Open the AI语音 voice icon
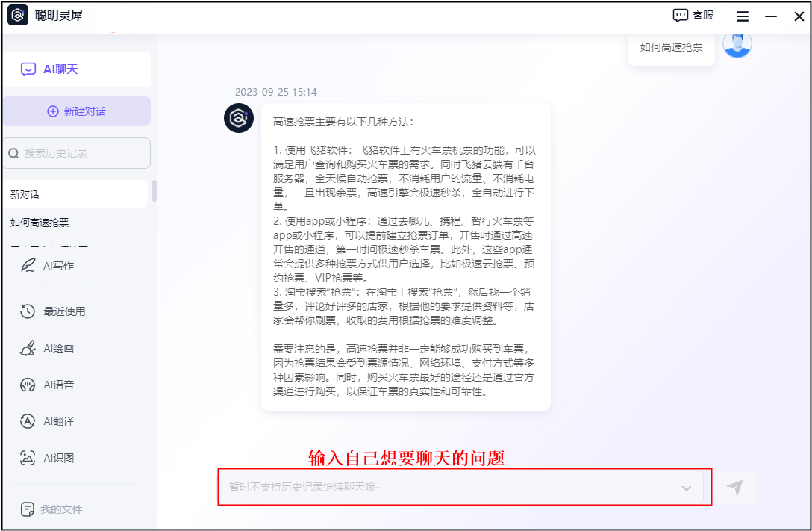 tap(28, 385)
